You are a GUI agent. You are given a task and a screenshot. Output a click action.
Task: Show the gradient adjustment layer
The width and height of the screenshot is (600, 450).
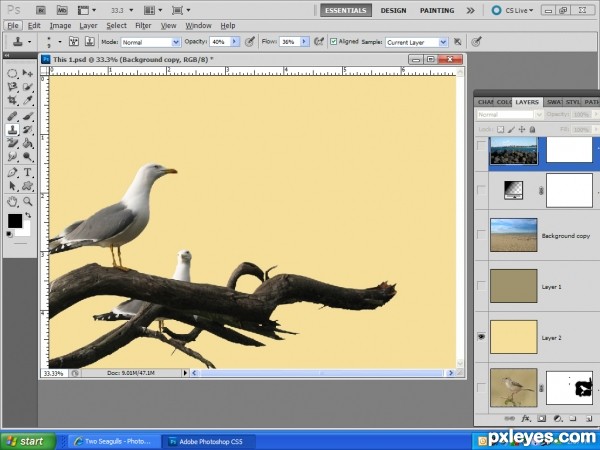(481, 190)
